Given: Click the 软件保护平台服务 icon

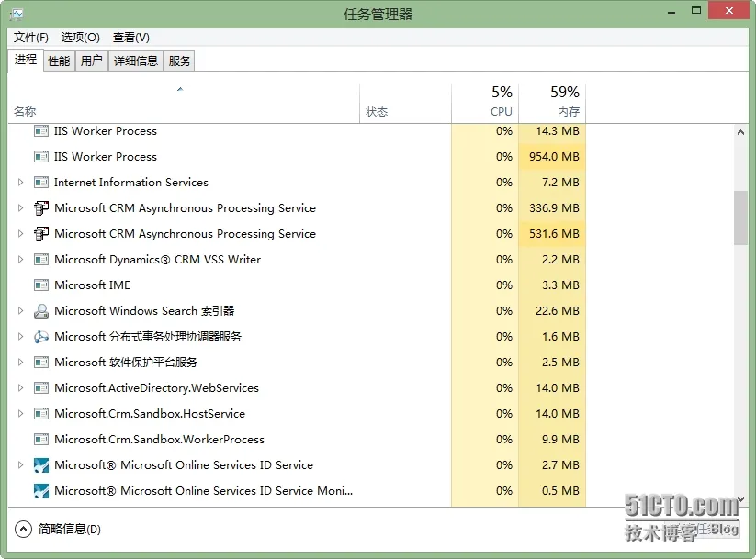Looking at the screenshot, I should (x=41, y=362).
